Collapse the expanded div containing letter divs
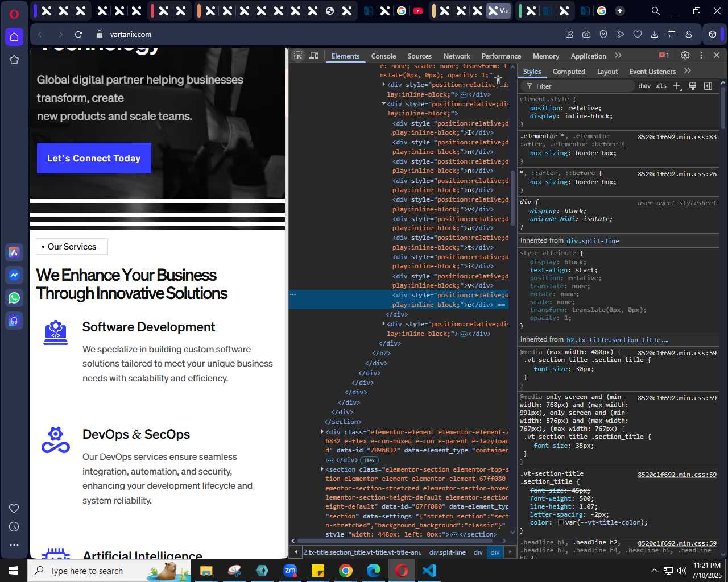This screenshot has width=728, height=582. (383, 104)
